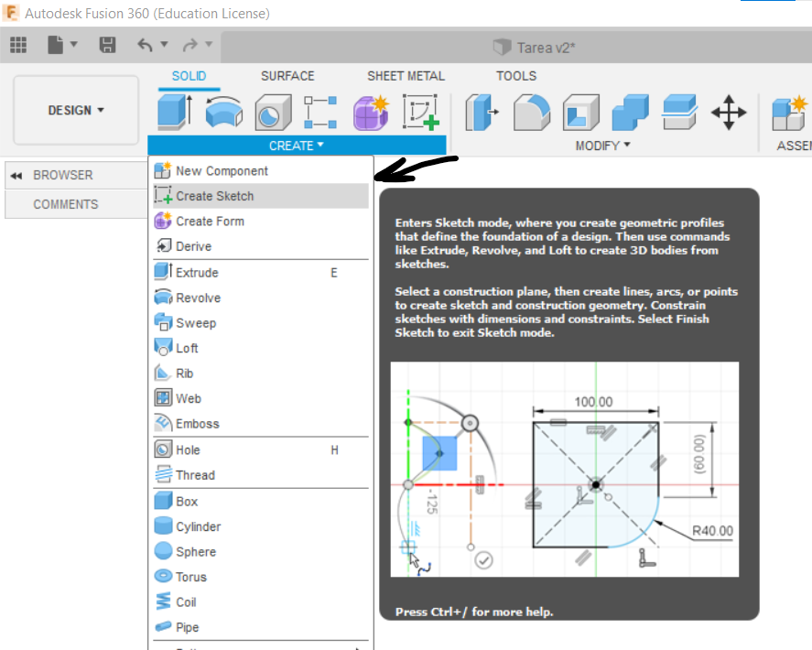Open the File menu dropdown arrow
The image size is (812, 650).
coord(73,45)
